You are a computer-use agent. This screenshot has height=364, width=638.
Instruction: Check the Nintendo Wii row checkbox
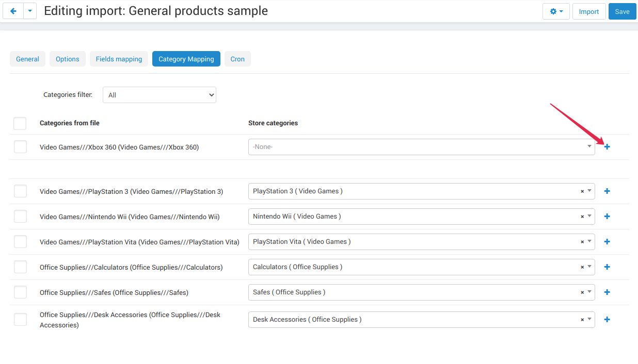pos(20,217)
